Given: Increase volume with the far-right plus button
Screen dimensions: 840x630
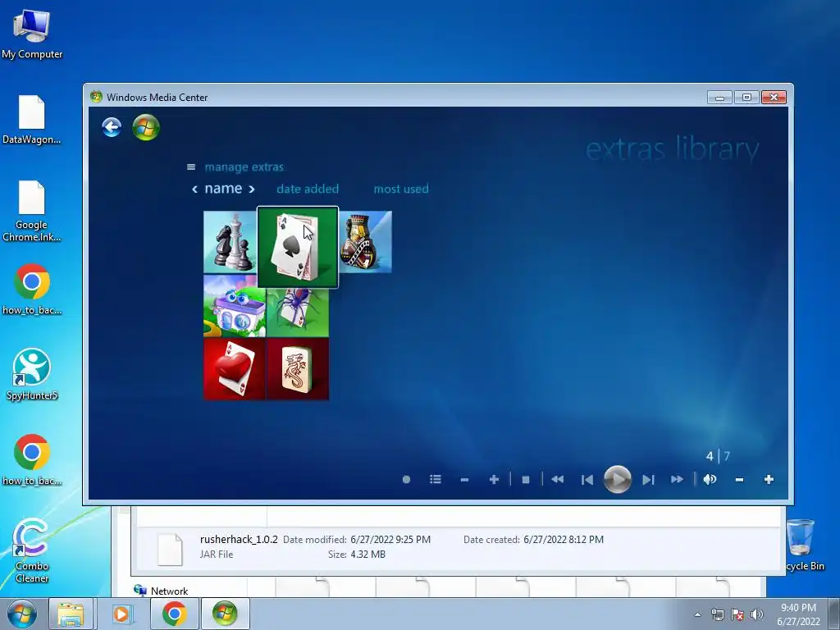Looking at the screenshot, I should coord(769,479).
